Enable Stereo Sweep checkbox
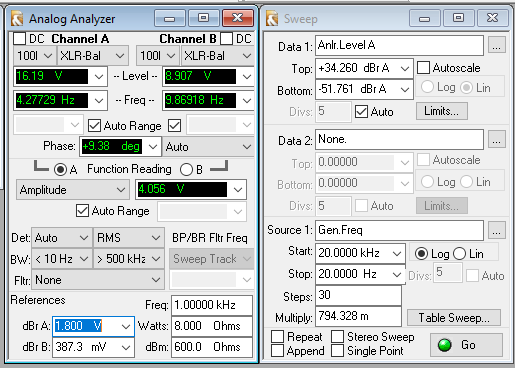Screen dimensions: 515x368 (x=337, y=337)
